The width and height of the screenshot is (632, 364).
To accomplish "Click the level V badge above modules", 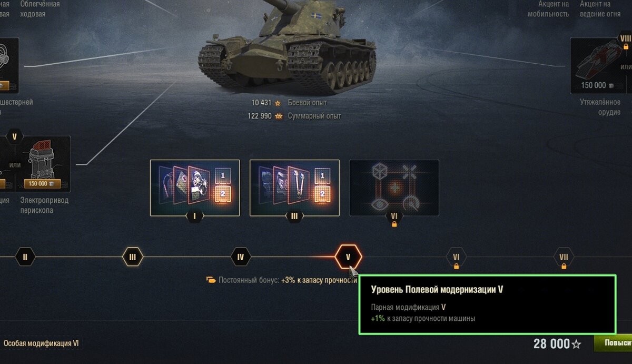I will click(x=14, y=137).
